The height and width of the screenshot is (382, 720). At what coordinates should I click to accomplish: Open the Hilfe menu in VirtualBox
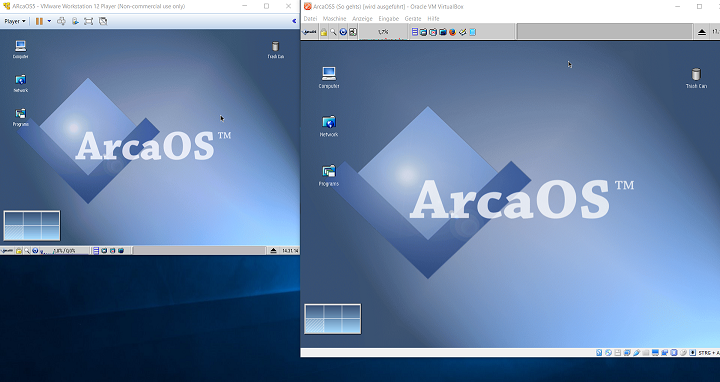pyautogui.click(x=433, y=19)
